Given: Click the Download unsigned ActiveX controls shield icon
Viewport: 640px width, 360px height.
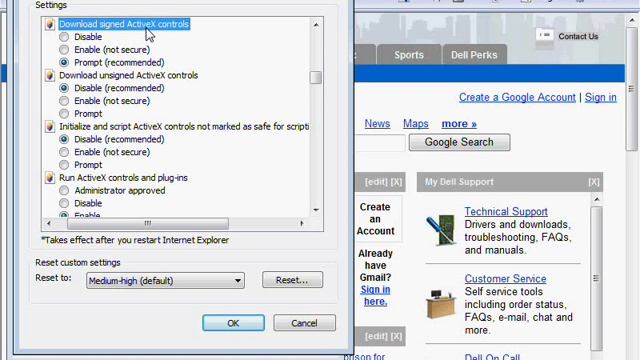Looking at the screenshot, I should click(50, 76).
